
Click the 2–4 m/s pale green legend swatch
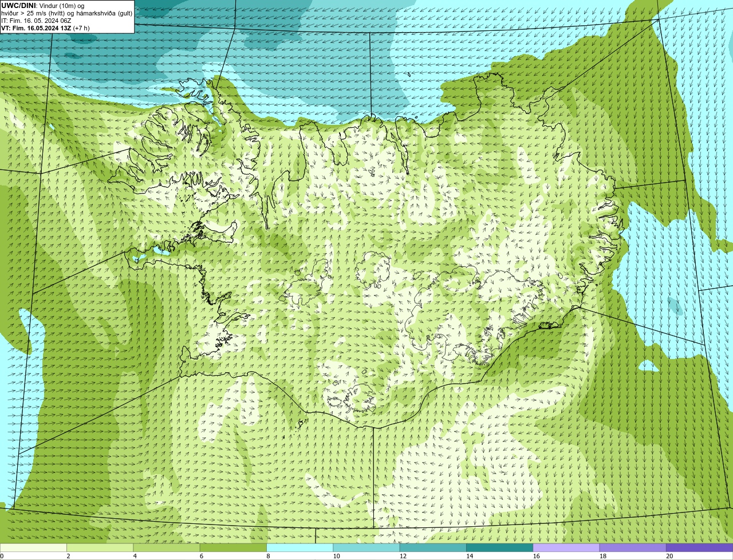point(100,547)
